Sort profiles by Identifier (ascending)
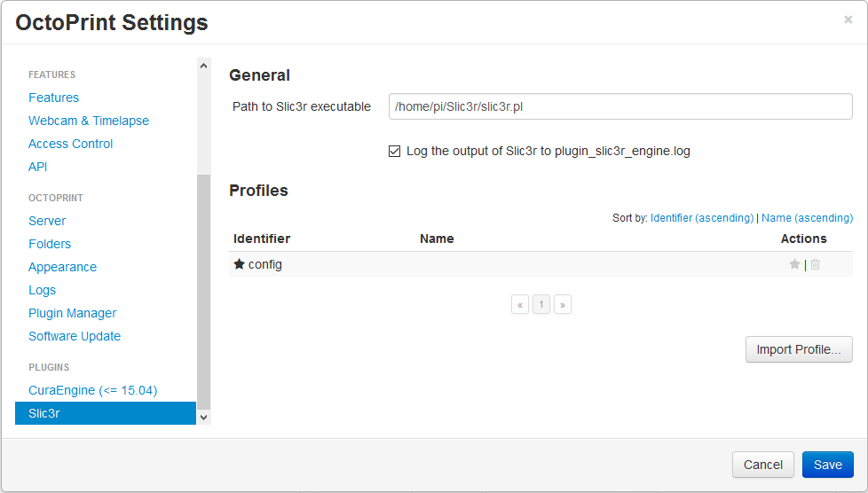 click(x=702, y=218)
